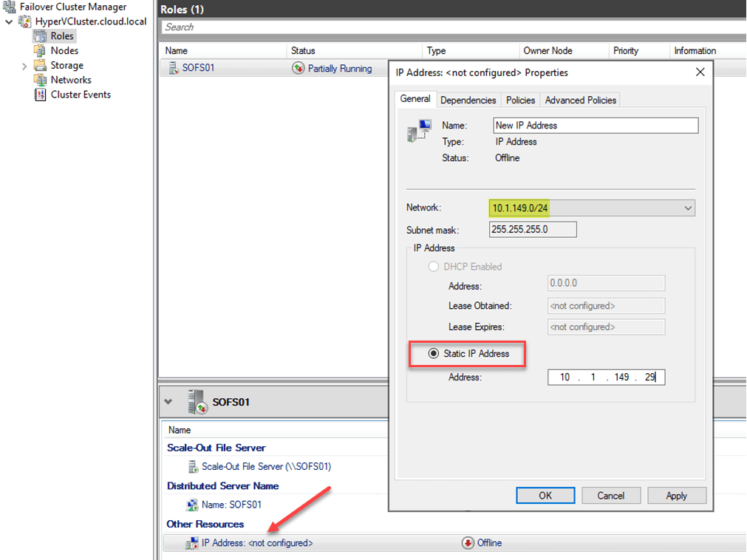Collapse the HyperVCluster.cloud.local tree node
Viewport: 747px width, 560px height.
[9, 22]
